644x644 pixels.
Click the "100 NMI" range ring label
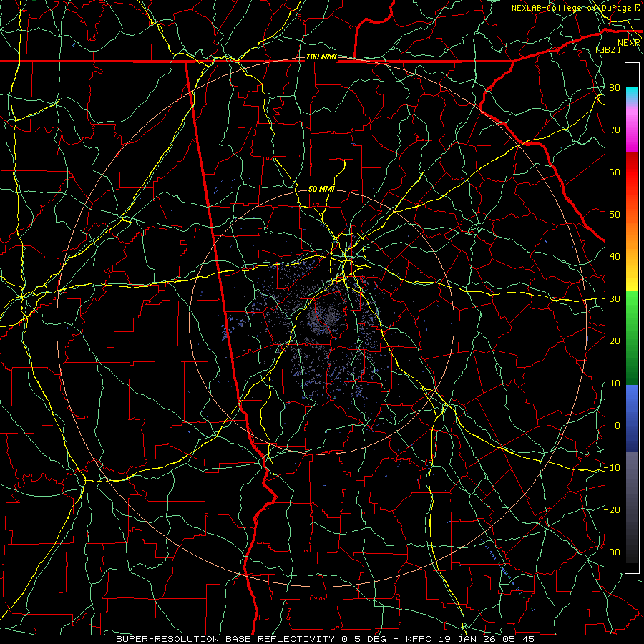click(321, 57)
